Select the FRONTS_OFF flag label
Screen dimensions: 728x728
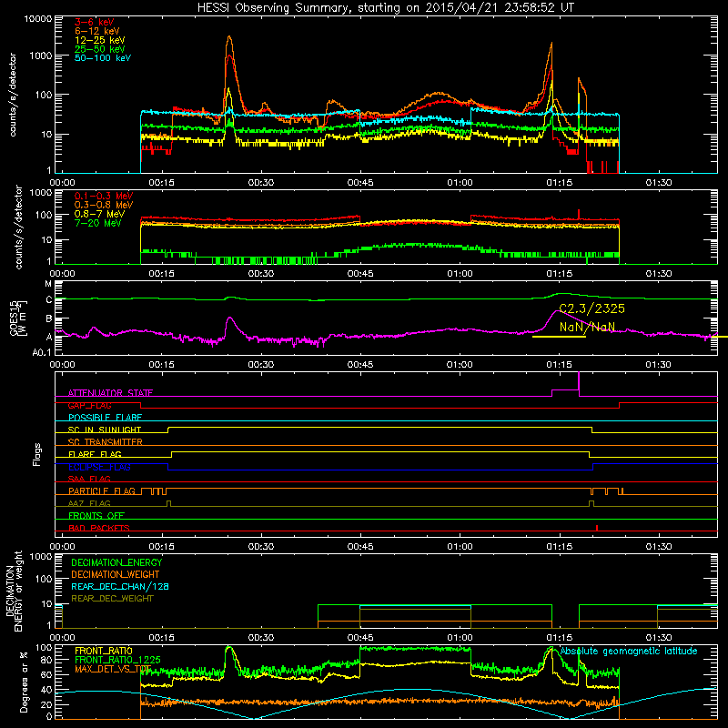click(96, 516)
